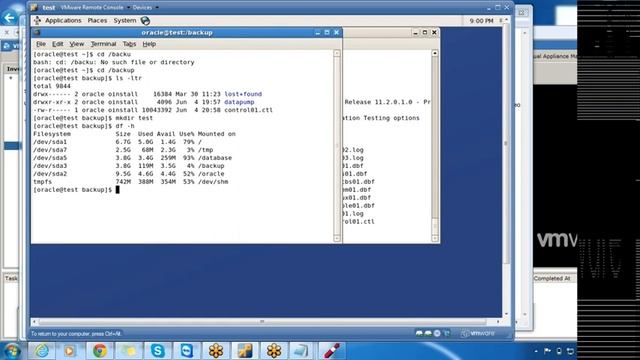The image size is (640, 360).
Task: Open the flower icon app beside TeamViewer
Action: click(x=216, y=351)
